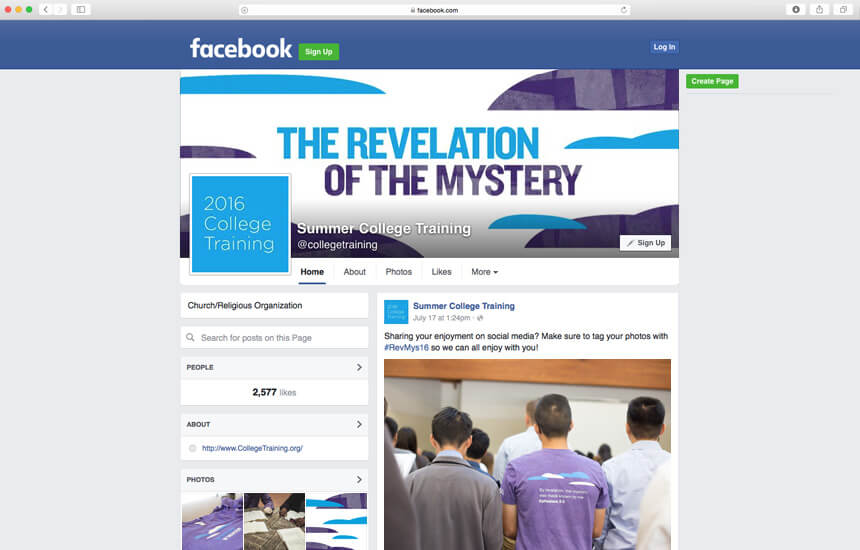This screenshot has height=550, width=860.
Task: Reload page with the refresh icon
Action: [x=624, y=10]
